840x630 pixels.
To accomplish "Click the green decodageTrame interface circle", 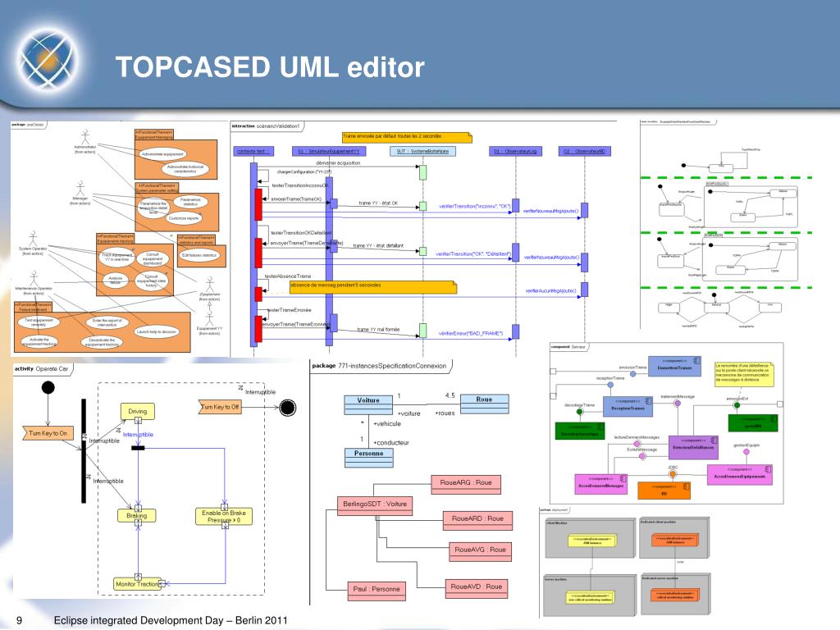I will (579, 412).
